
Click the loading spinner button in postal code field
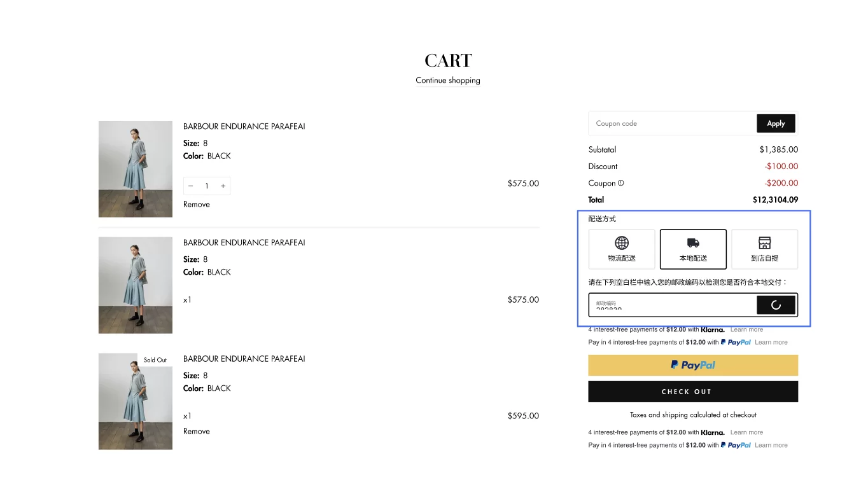click(776, 305)
